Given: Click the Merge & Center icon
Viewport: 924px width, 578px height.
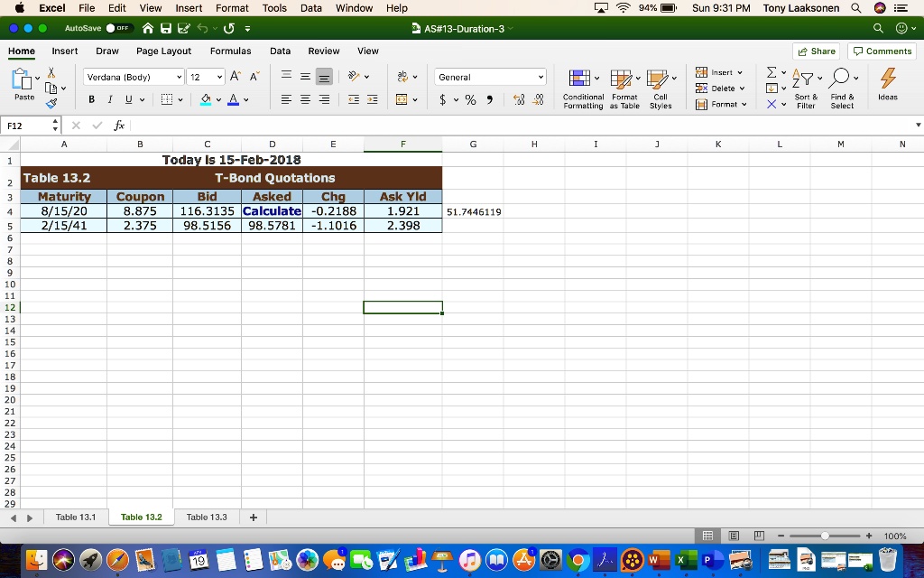Looking at the screenshot, I should coord(402,99).
